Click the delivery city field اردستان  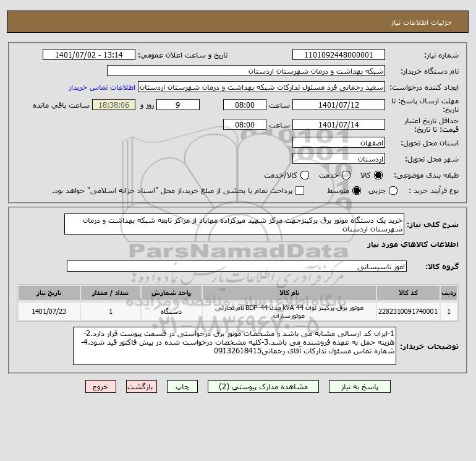[x=339, y=158]
